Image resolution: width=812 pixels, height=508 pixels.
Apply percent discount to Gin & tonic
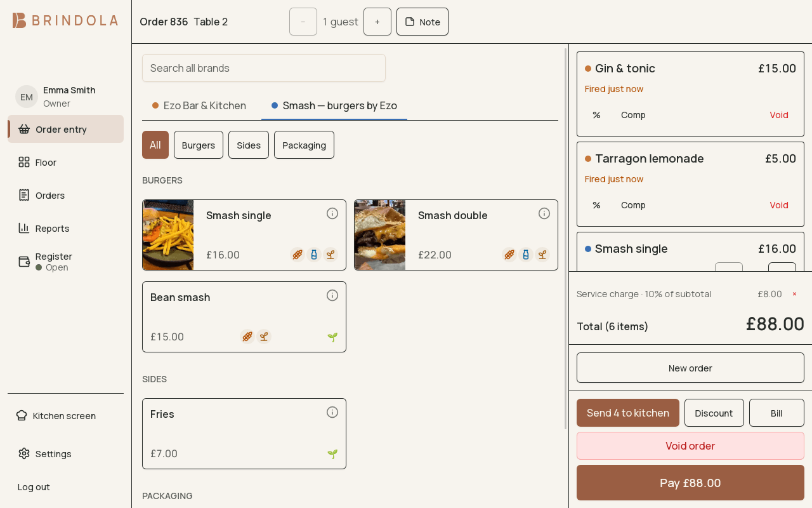596,115
